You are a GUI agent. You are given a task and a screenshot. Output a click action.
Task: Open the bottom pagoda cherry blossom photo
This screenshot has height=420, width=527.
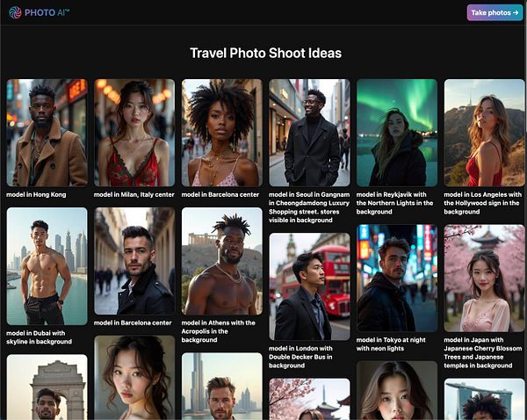(309, 399)
